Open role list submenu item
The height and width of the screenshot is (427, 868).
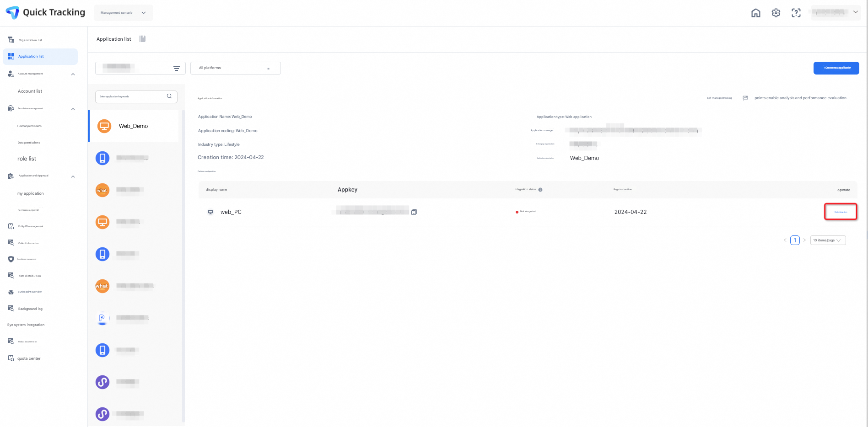pos(27,159)
